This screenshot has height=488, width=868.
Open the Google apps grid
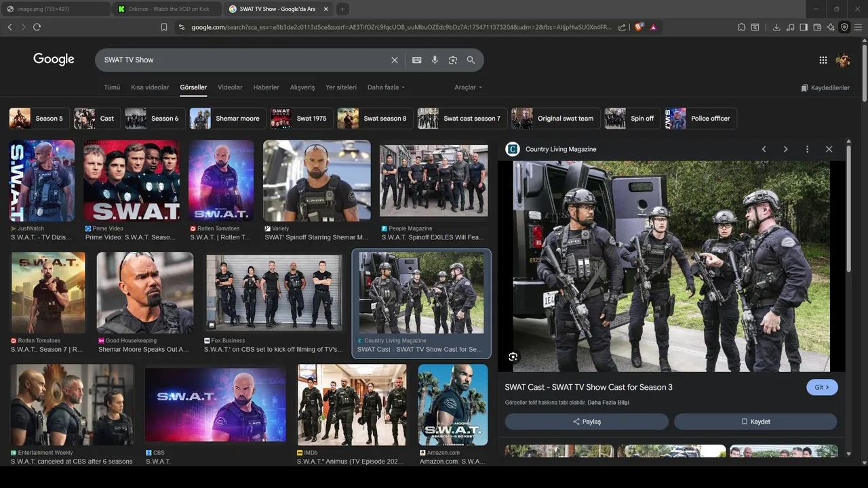click(x=823, y=60)
